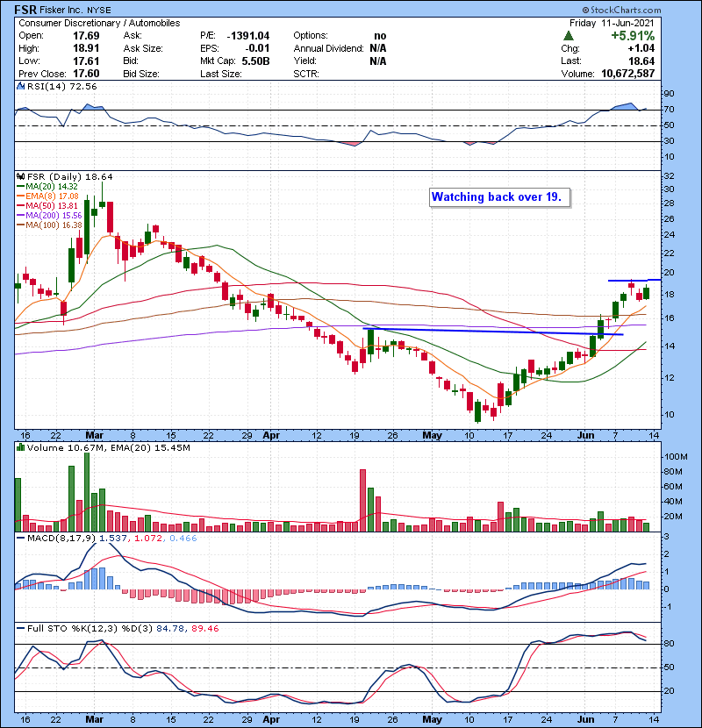Click the Low price 17.61
The height and width of the screenshot is (728, 702).
(86, 61)
